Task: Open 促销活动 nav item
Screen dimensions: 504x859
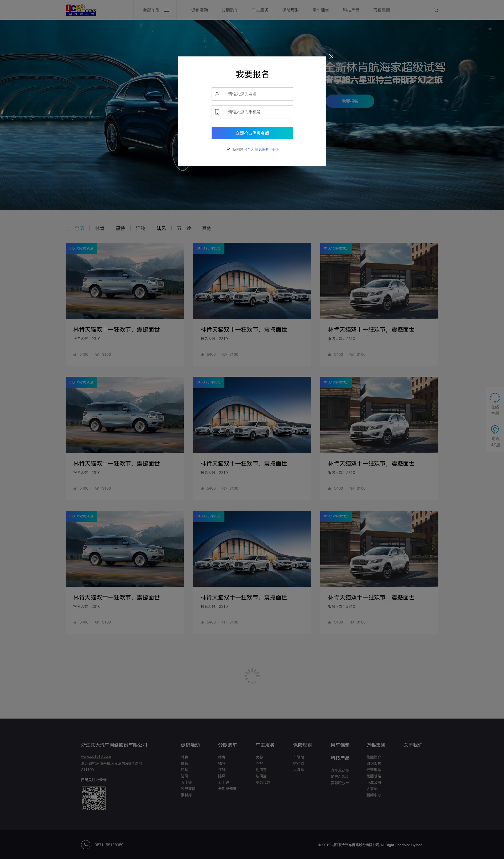Action: [x=199, y=10]
